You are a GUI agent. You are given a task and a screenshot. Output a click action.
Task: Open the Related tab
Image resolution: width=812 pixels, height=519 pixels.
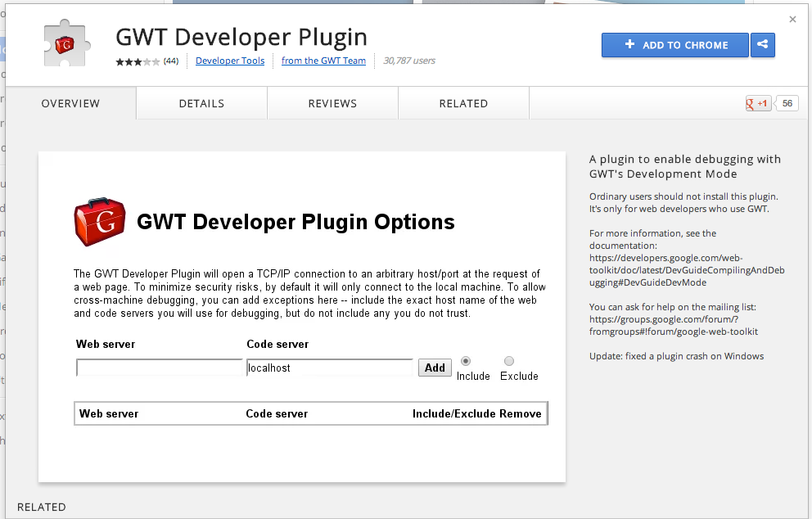[463, 104]
